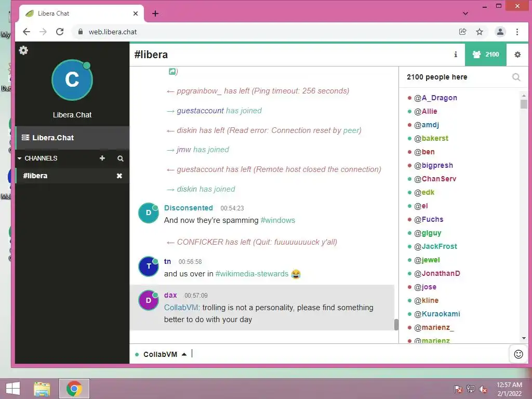Screen dimensions: 532x399
Task: Click tn's nickname in chat
Action: click(168, 261)
